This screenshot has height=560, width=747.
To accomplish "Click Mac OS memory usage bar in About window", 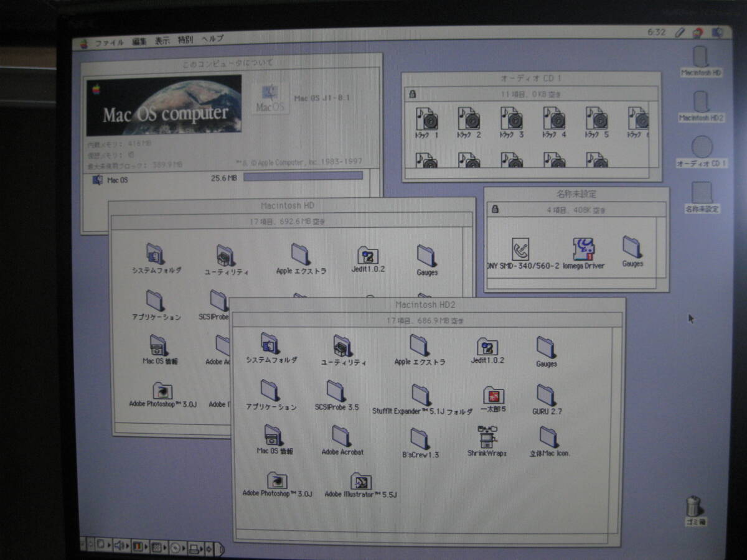I will pos(303,177).
